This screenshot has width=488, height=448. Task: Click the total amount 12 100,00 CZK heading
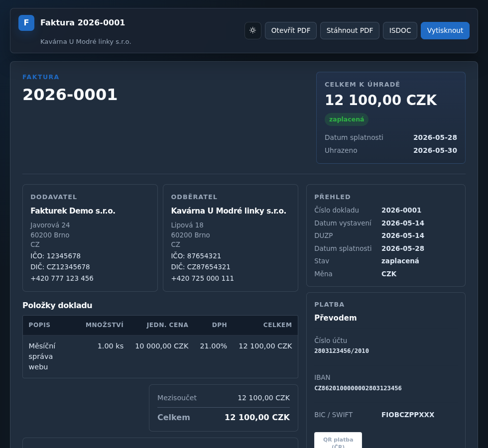pyautogui.click(x=380, y=100)
